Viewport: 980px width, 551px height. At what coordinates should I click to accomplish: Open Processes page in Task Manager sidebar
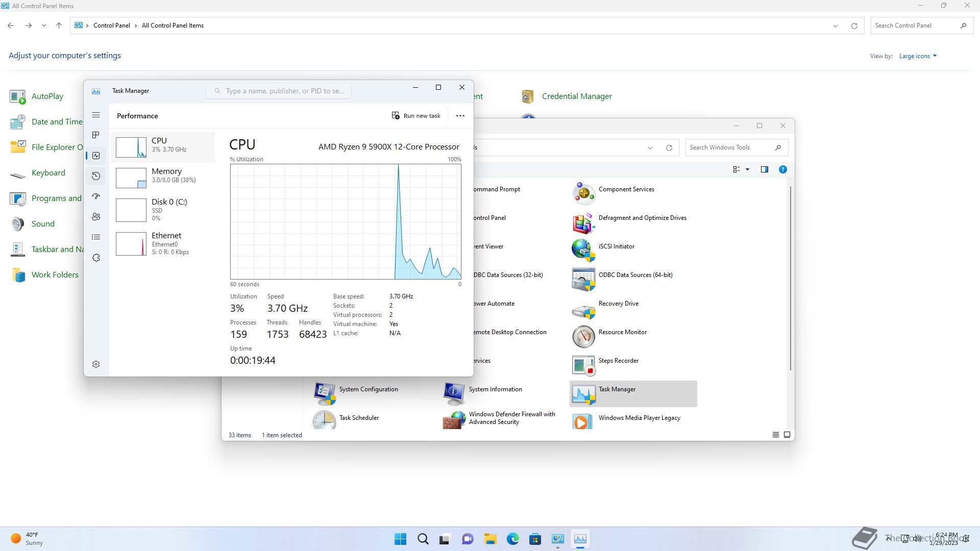96,135
